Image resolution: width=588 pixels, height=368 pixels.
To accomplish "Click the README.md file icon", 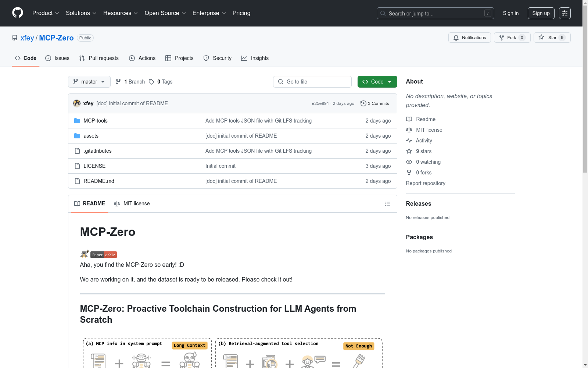I will [77, 181].
